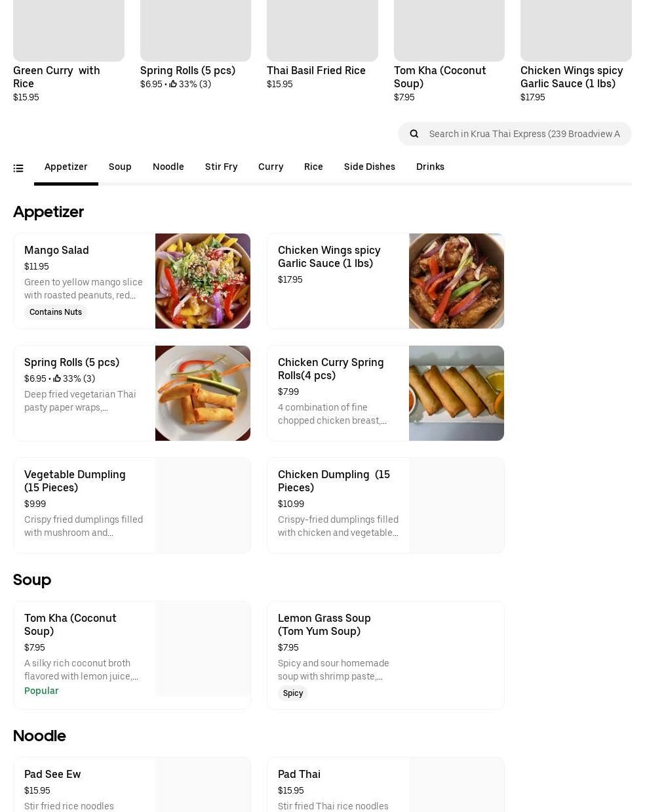645x812 pixels.
Task: Search in Krua Thai Express field
Action: tap(524, 134)
